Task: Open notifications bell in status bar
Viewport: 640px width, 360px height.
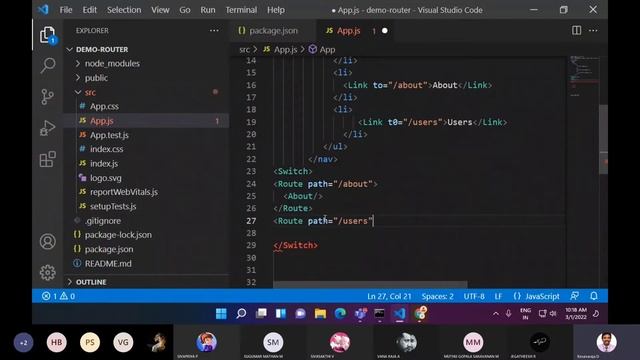Action: [x=594, y=296]
